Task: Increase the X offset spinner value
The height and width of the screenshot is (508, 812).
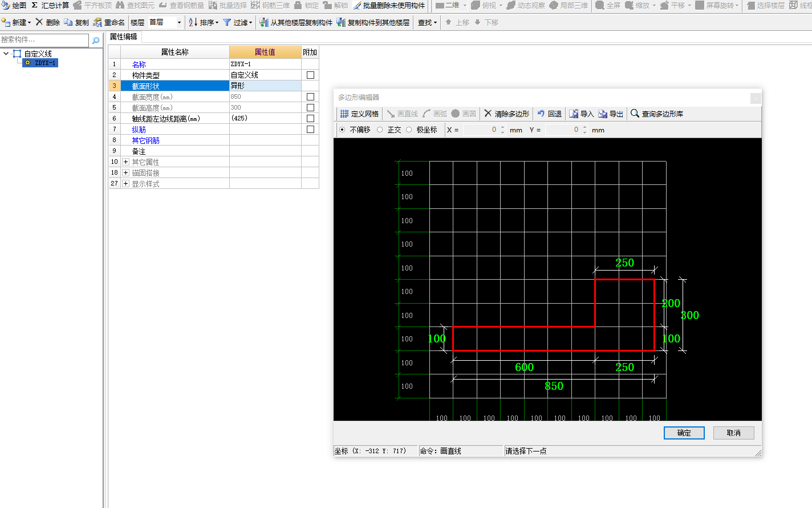Action: (x=502, y=127)
